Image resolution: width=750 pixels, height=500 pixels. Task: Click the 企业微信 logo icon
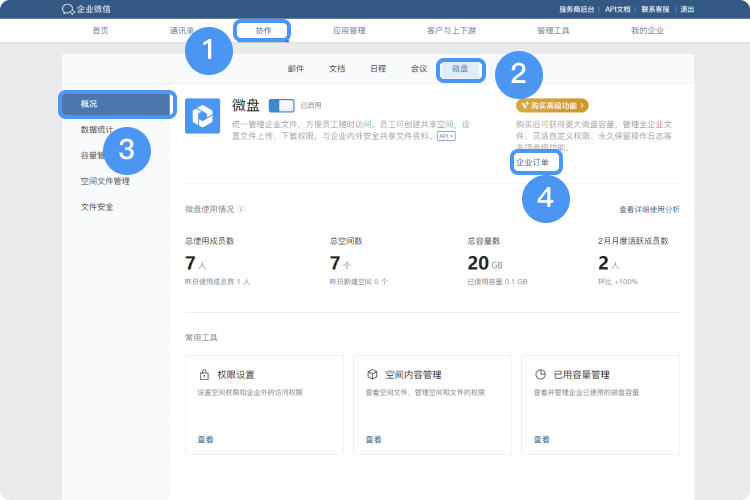point(67,9)
